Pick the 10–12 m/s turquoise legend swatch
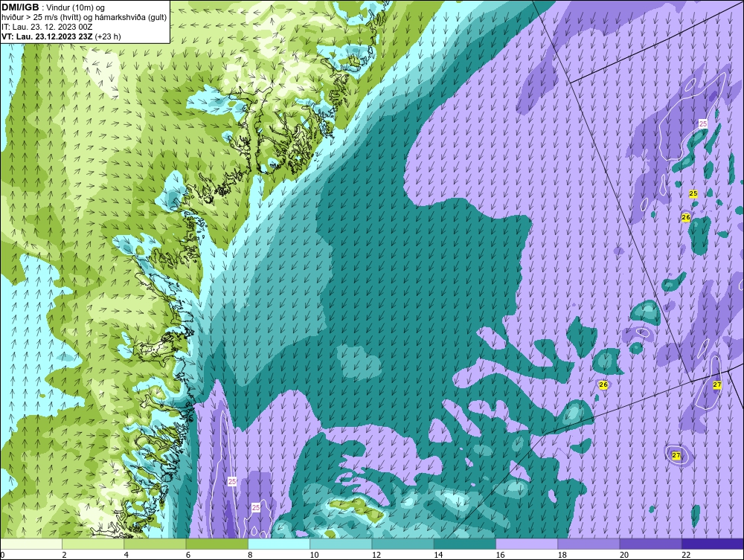This screenshot has width=744, height=560. click(x=341, y=544)
